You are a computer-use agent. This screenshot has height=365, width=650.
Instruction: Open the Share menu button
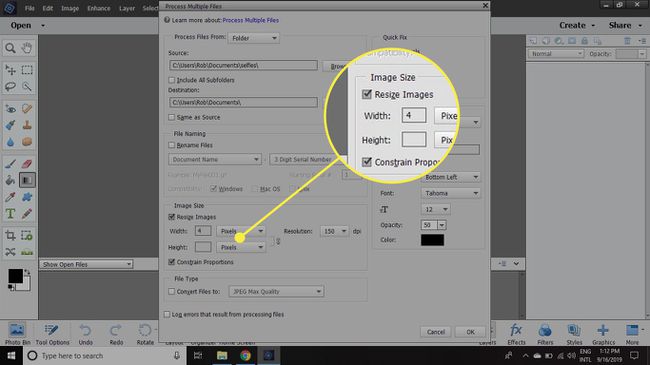coord(626,25)
